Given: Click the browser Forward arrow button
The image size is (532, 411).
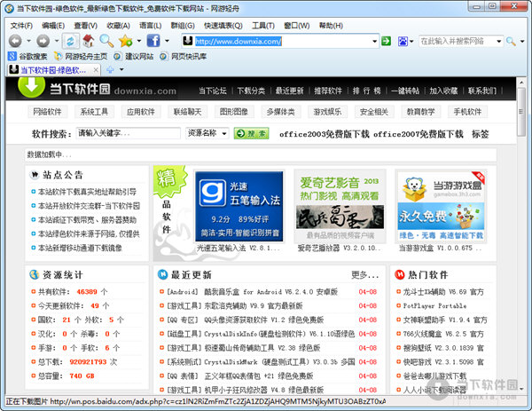Looking at the screenshot, I should [x=43, y=41].
